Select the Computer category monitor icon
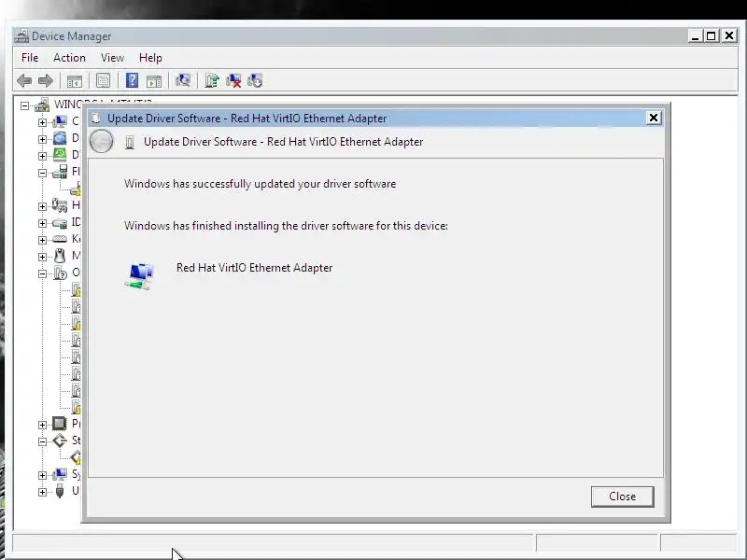 (60, 121)
